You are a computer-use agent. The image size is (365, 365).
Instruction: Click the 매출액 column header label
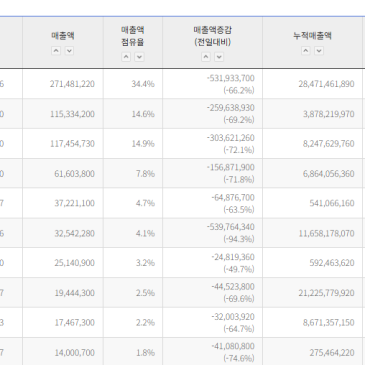click(x=63, y=36)
